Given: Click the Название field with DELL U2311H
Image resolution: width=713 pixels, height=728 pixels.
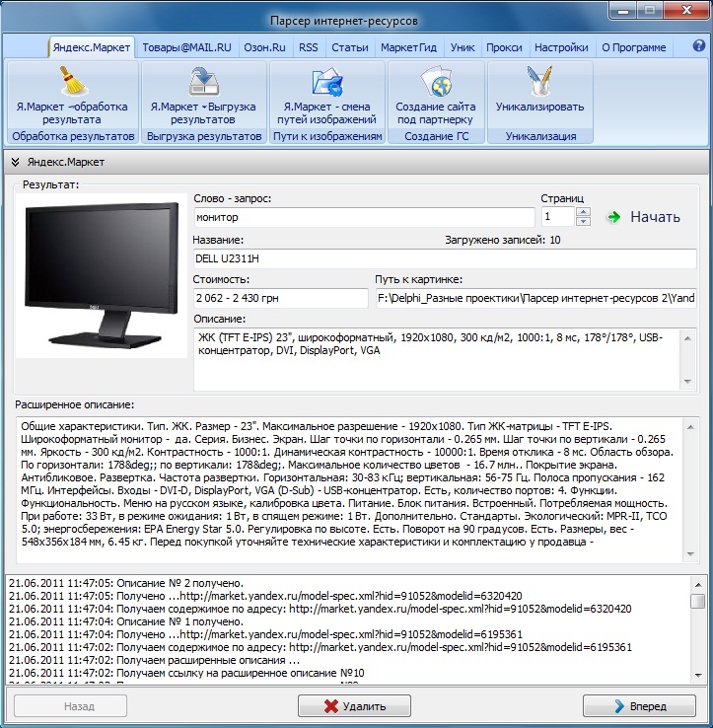Looking at the screenshot, I should pyautogui.click(x=445, y=258).
